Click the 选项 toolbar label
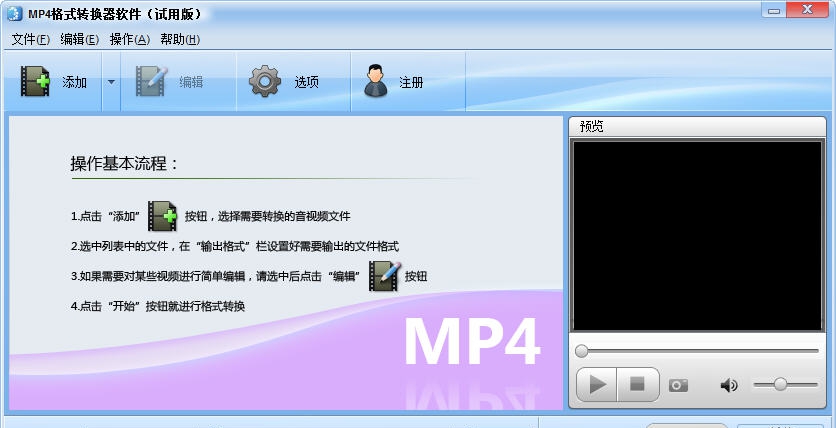Image resolution: width=836 pixels, height=428 pixels. pos(307,82)
